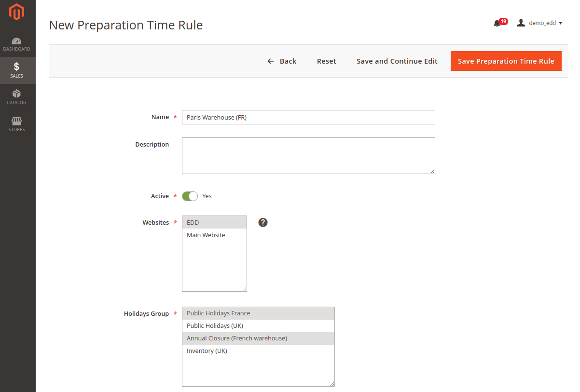Click the Reset button

[x=327, y=61]
